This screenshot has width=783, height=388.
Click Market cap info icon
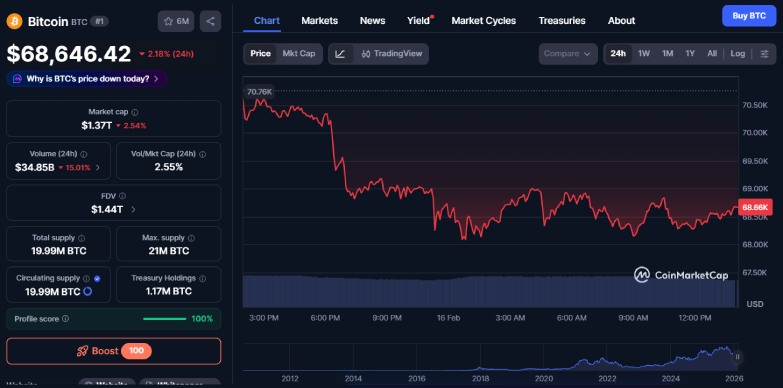point(135,112)
